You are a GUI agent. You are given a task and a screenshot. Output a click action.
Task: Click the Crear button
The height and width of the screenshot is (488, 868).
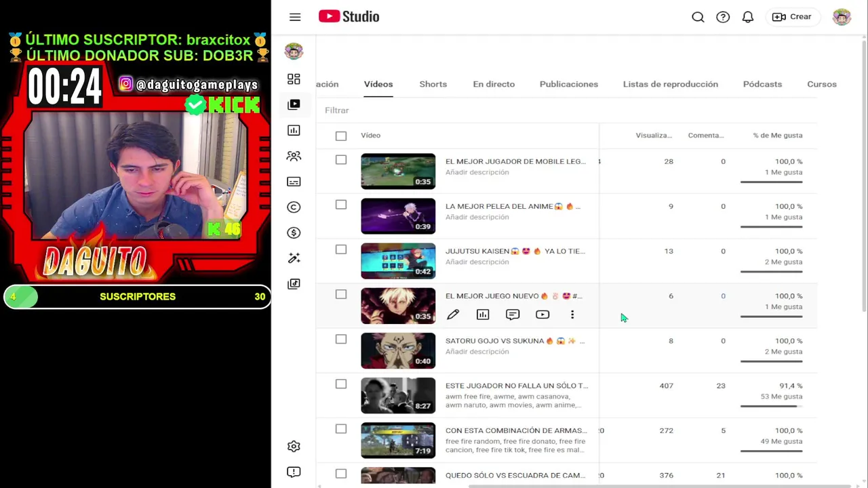(792, 17)
